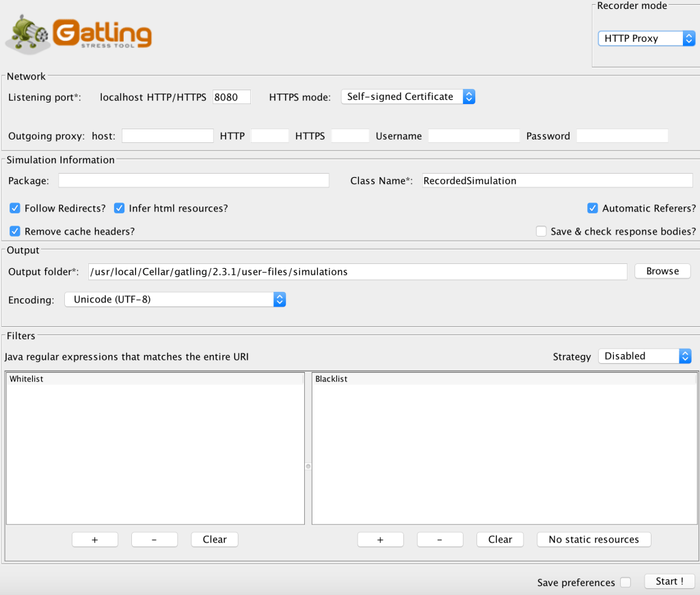Viewport: 700px width, 595px height.
Task: Toggle the Follow Redirects checkbox
Action: tap(15, 208)
